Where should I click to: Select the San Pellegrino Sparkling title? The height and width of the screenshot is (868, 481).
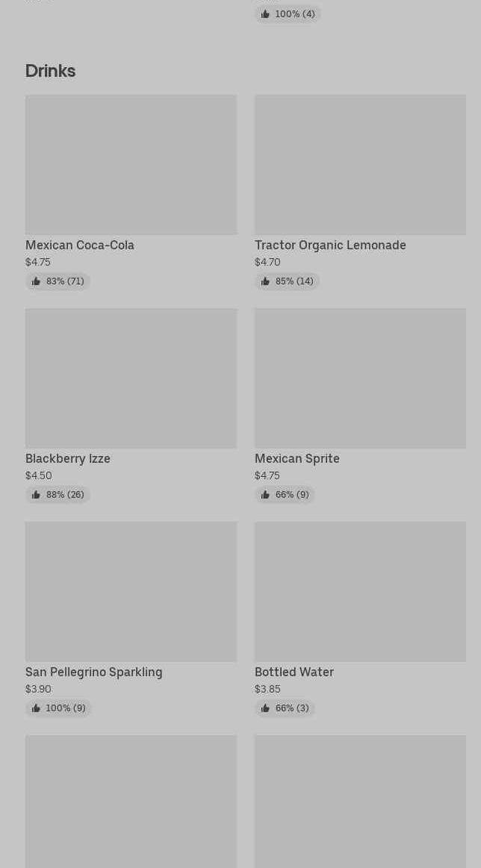point(94,672)
